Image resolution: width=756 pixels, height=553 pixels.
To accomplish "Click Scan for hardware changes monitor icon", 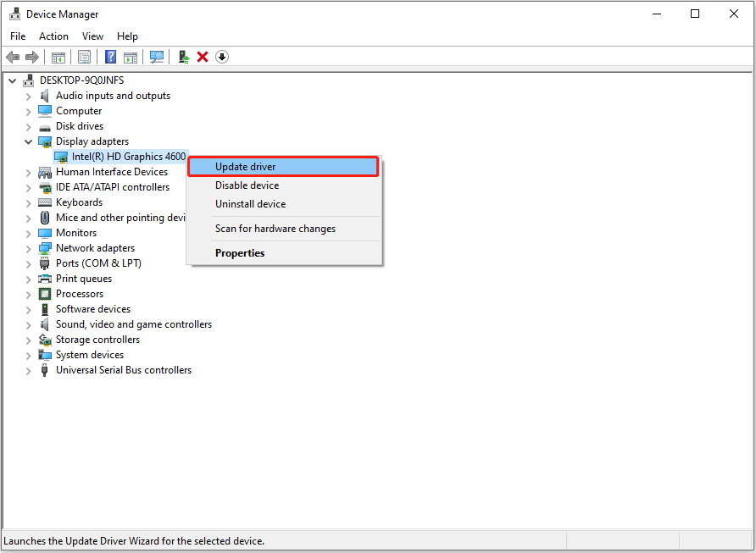I will pyautogui.click(x=157, y=58).
